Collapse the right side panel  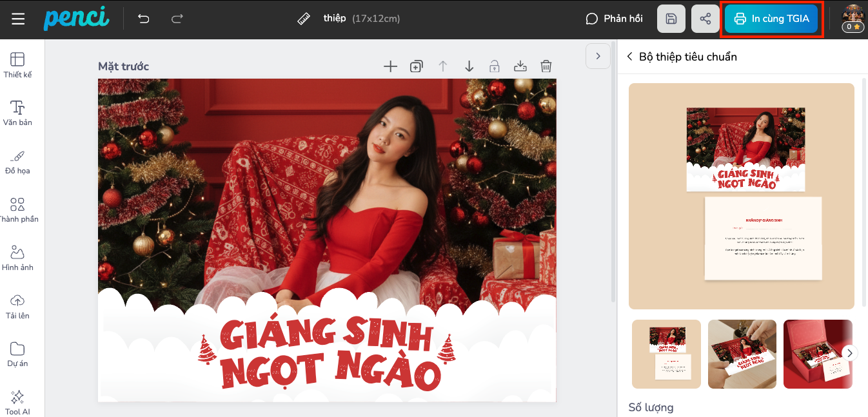598,56
